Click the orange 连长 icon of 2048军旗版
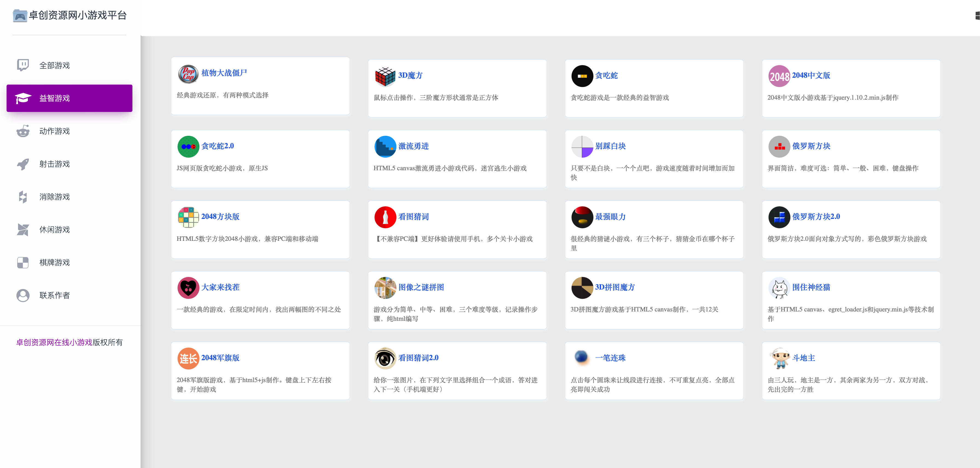The width and height of the screenshot is (980, 468). (x=188, y=359)
